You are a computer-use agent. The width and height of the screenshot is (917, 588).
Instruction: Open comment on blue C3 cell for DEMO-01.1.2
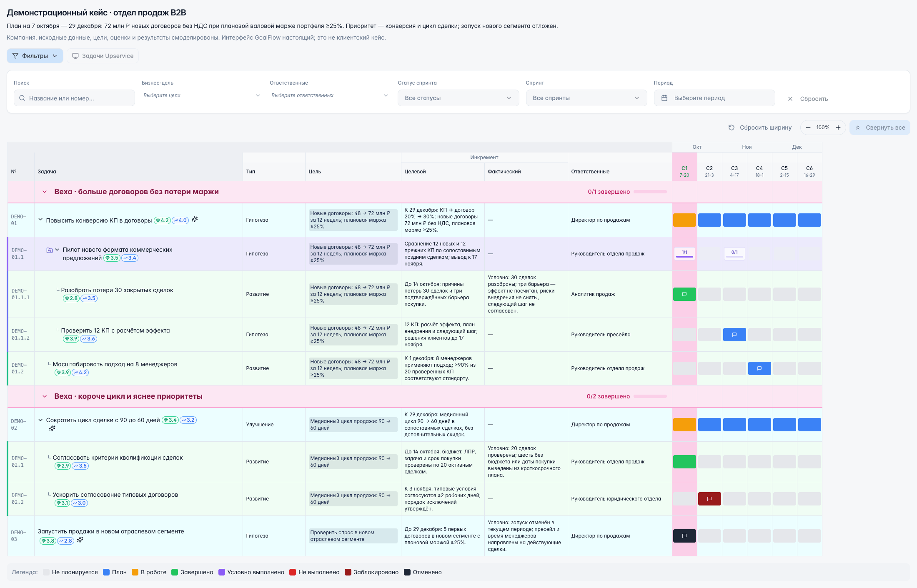[x=734, y=335]
